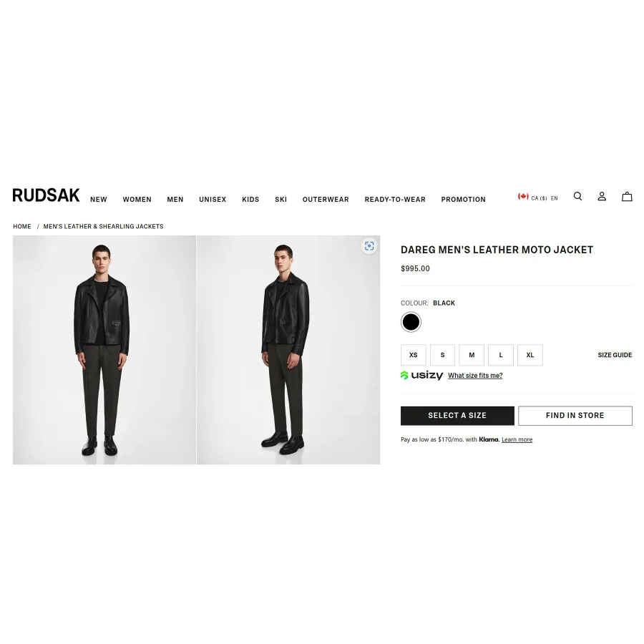Open the OUTERWEAR menu item
Viewport: 644px width, 644px height.
(x=326, y=199)
